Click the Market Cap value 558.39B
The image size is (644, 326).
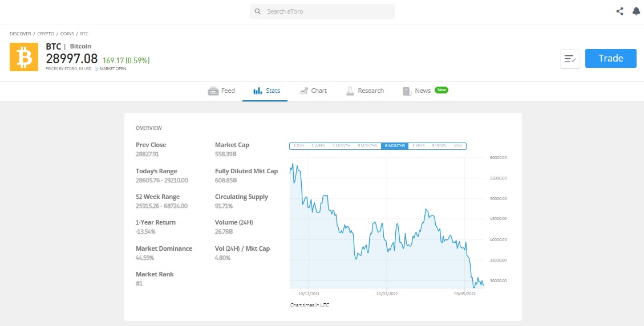click(225, 154)
